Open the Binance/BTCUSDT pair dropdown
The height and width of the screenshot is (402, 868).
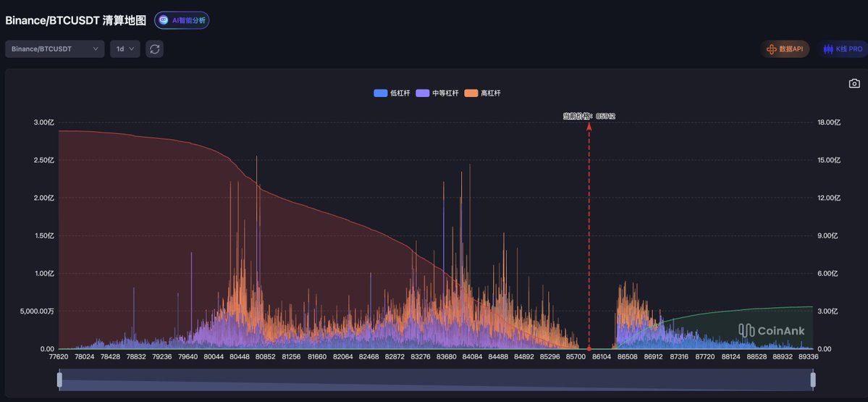point(55,49)
